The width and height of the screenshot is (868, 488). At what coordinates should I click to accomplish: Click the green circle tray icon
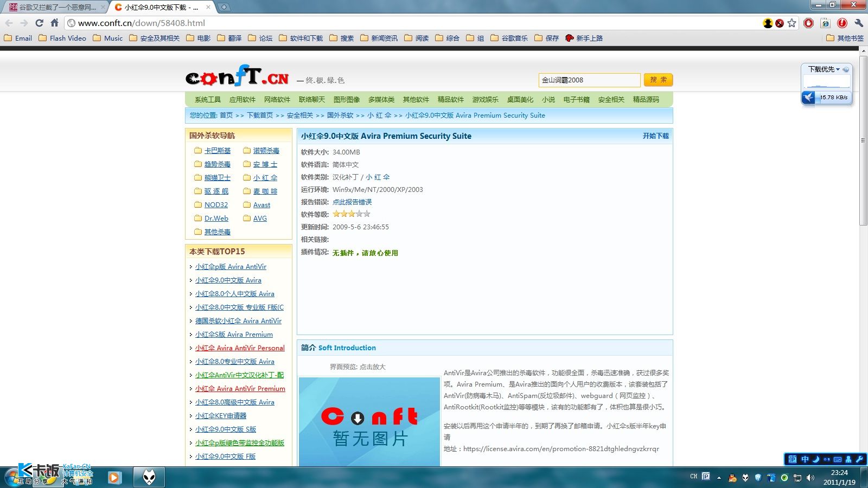(x=784, y=478)
